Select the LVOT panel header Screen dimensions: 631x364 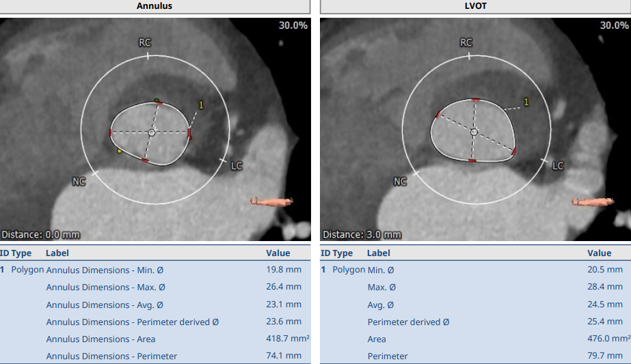point(476,7)
